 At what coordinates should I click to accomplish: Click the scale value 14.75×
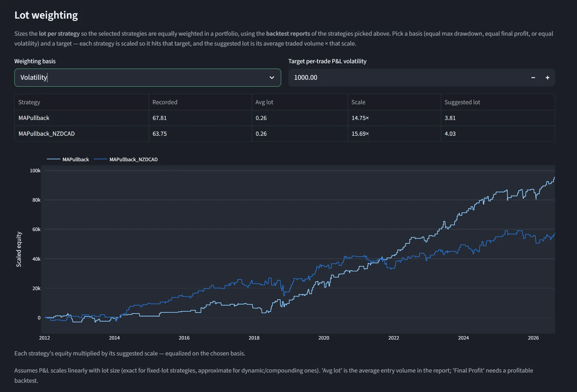[360, 118]
